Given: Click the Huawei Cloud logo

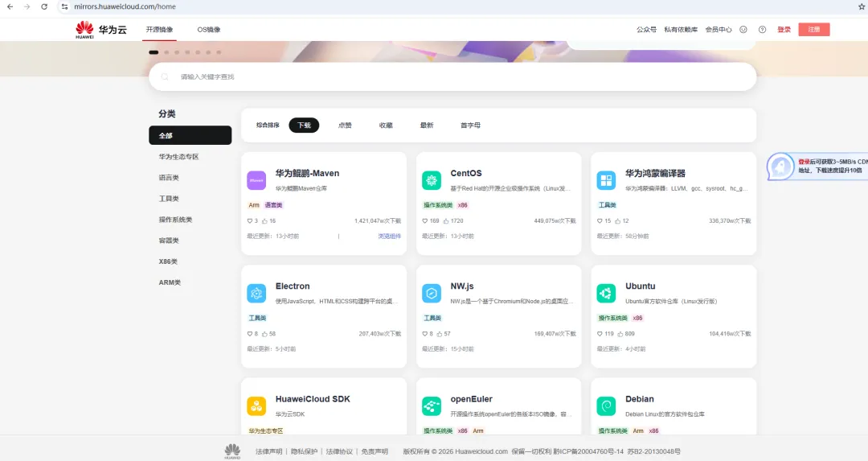Looking at the screenshot, I should tap(101, 30).
